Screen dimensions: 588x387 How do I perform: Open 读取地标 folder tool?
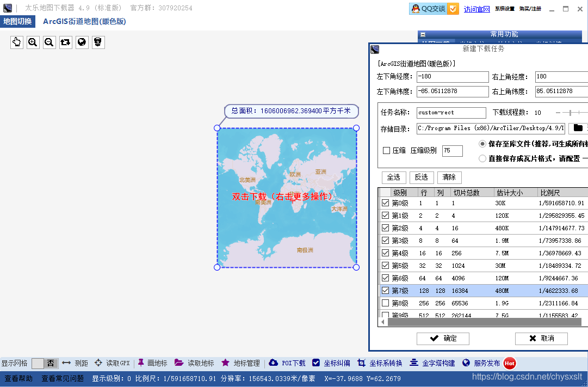pos(194,363)
